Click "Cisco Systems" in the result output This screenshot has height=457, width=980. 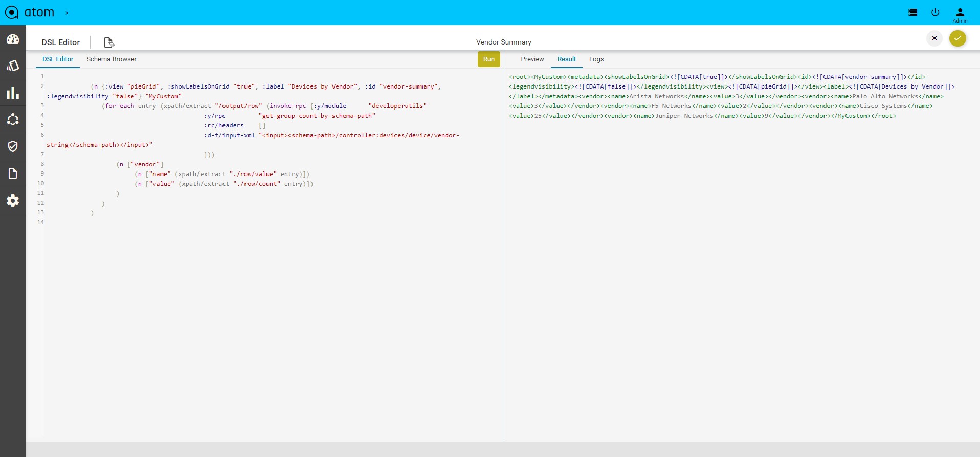(x=883, y=106)
